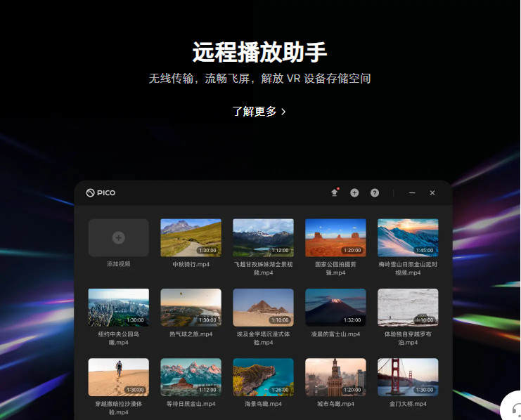Open the 等待日照金山 thumbnail
521x420 pixels.
pyautogui.click(x=191, y=377)
